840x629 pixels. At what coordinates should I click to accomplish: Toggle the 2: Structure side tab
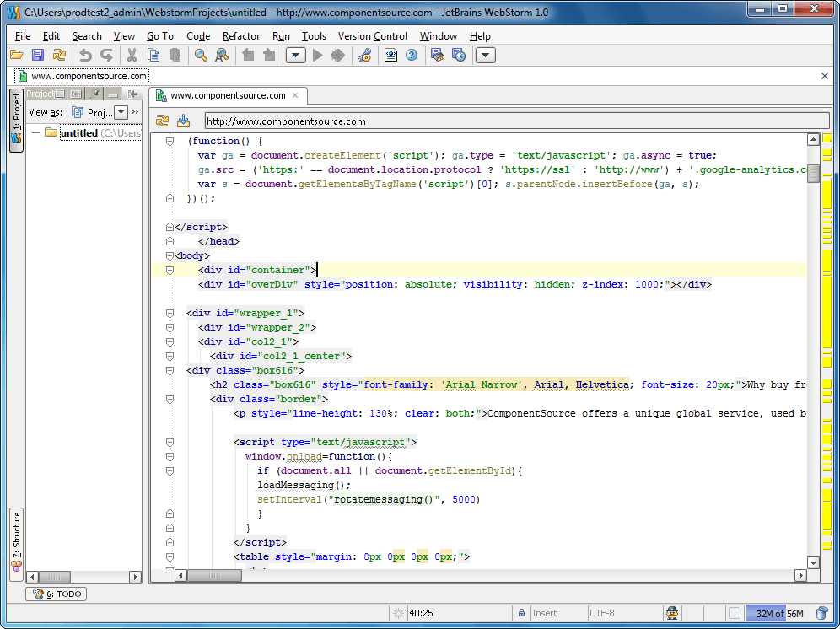[x=16, y=543]
